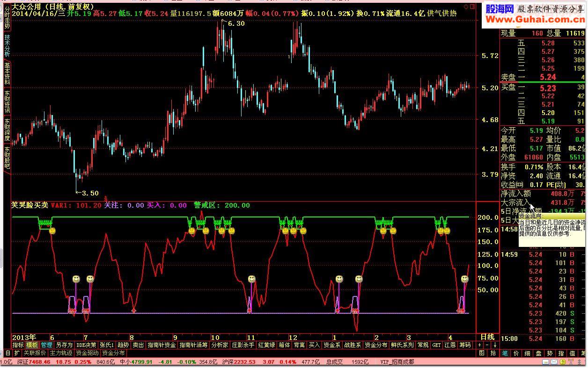Select 筹码 indicator template

point(465,345)
